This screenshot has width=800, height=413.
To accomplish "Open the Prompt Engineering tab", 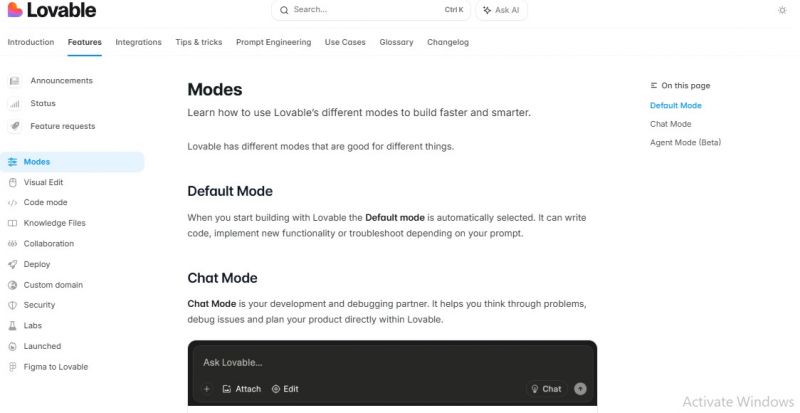I will point(273,42).
